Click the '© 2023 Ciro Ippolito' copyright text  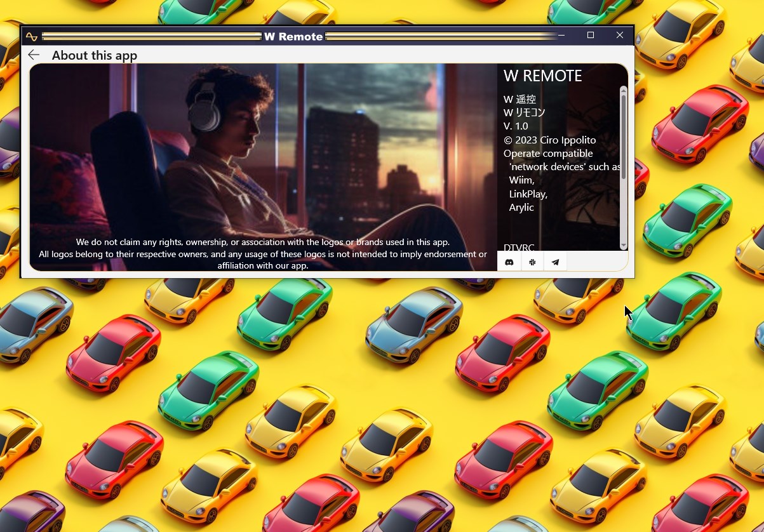pyautogui.click(x=550, y=140)
